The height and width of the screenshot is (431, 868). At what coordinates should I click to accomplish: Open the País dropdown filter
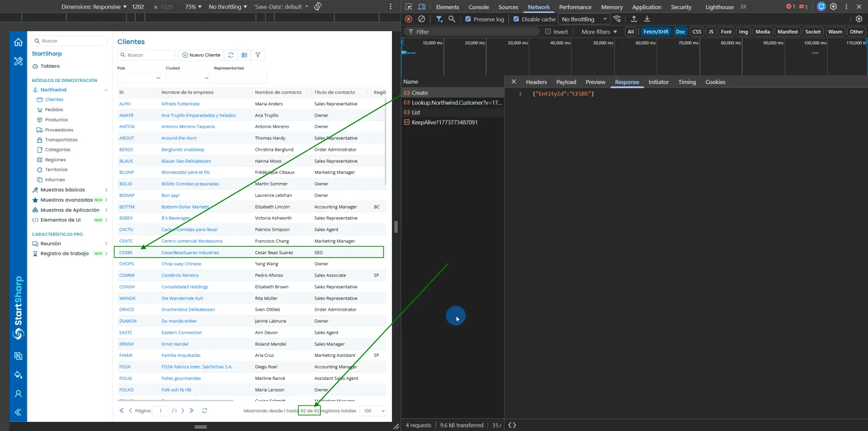[139, 78]
